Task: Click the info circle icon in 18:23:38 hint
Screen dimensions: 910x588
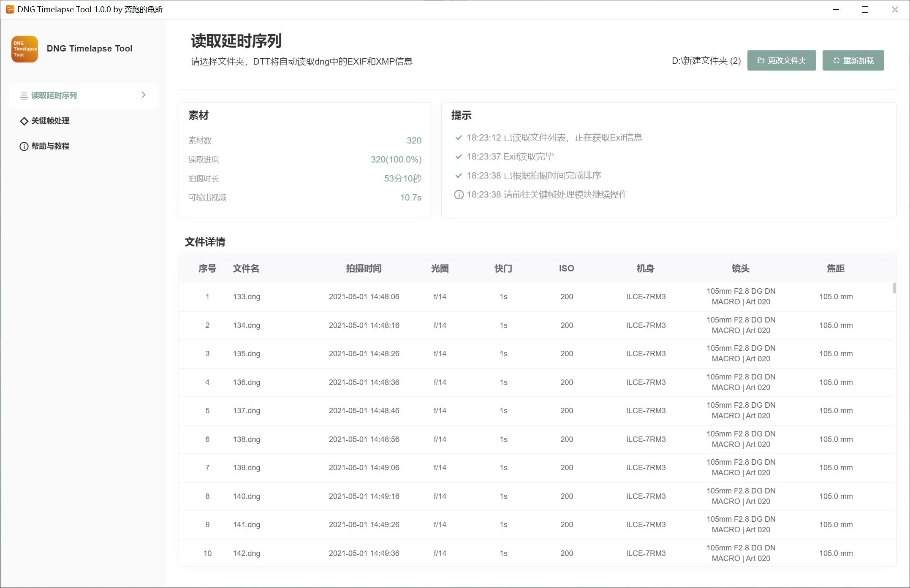Action: [x=459, y=195]
